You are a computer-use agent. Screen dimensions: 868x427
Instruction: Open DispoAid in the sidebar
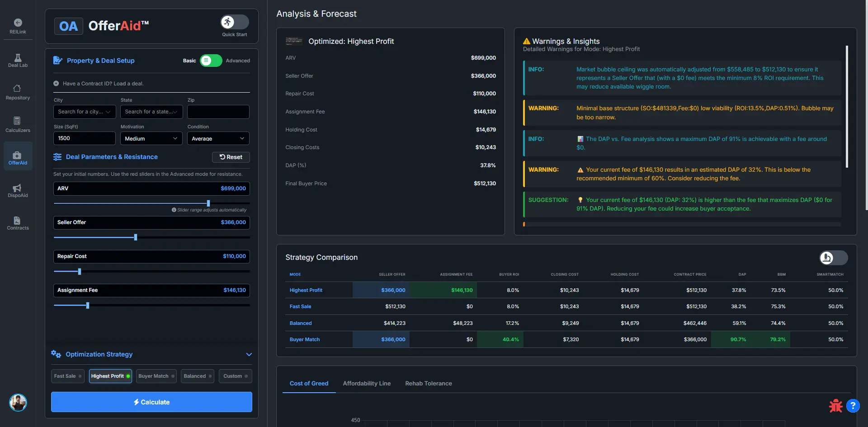coord(18,190)
